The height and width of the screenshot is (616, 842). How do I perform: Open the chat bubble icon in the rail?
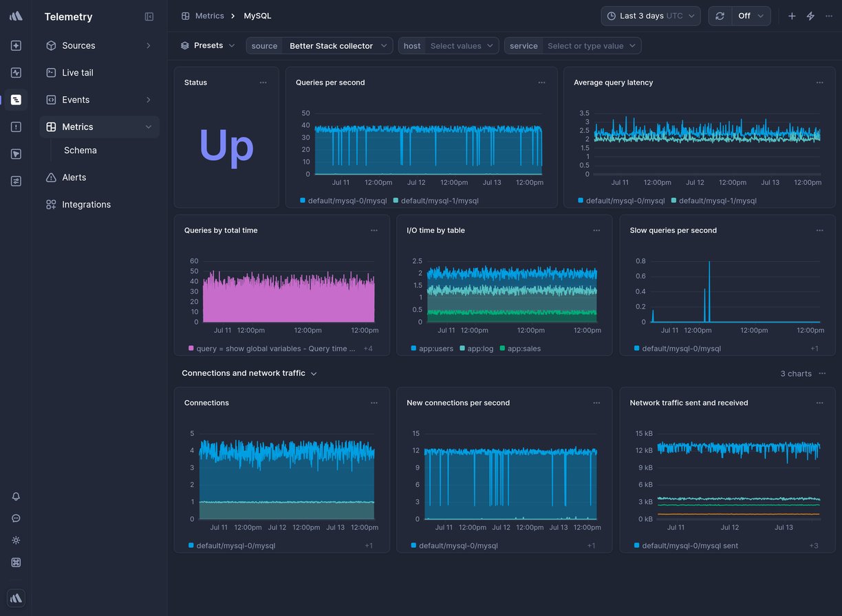(x=16, y=518)
